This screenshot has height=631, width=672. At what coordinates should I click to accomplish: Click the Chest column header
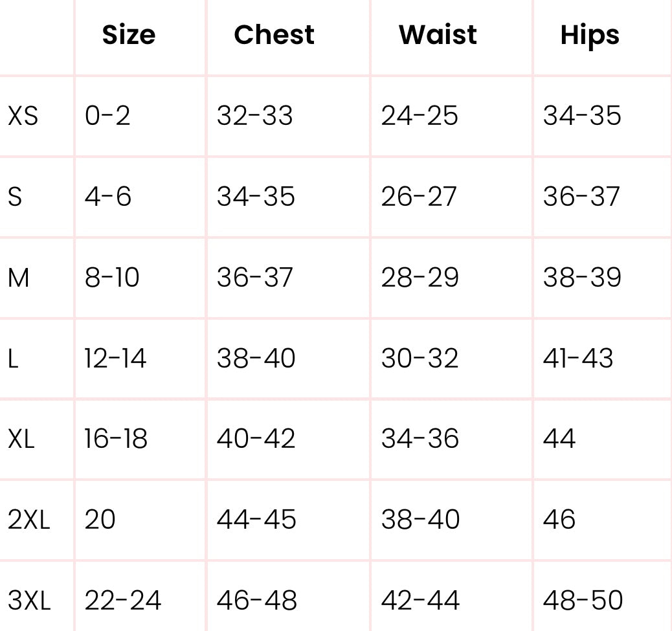coord(274,35)
